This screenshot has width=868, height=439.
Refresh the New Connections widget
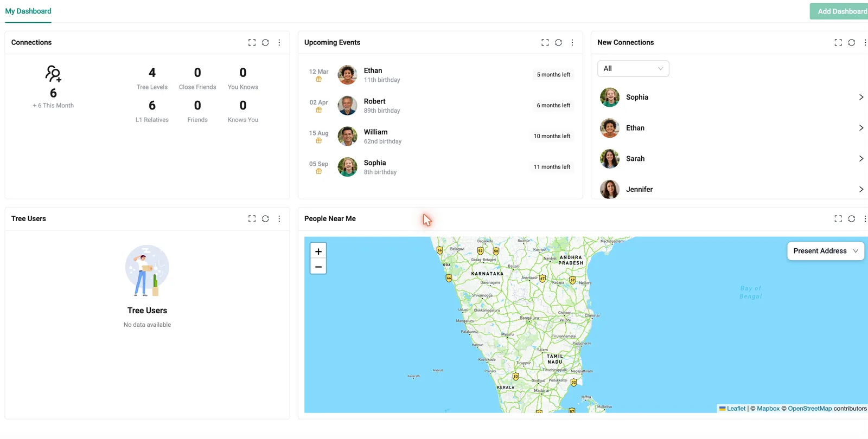[x=852, y=42]
